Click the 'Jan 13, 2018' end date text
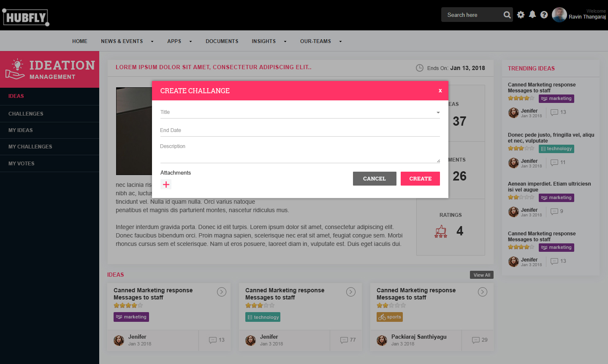608x364 pixels. [467, 68]
